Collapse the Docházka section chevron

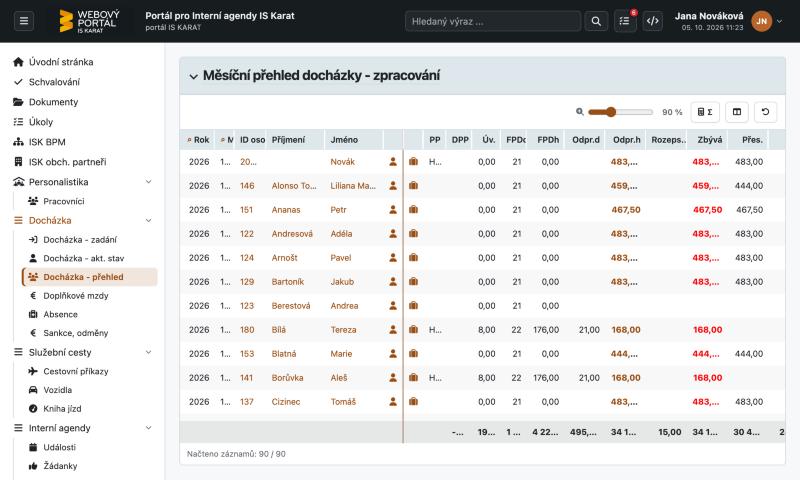148,220
